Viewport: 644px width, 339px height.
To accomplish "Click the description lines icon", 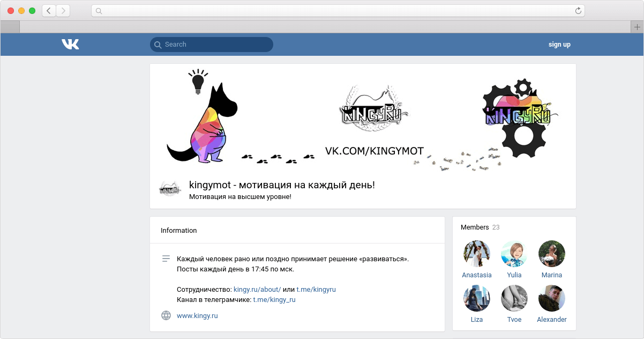I will [166, 259].
